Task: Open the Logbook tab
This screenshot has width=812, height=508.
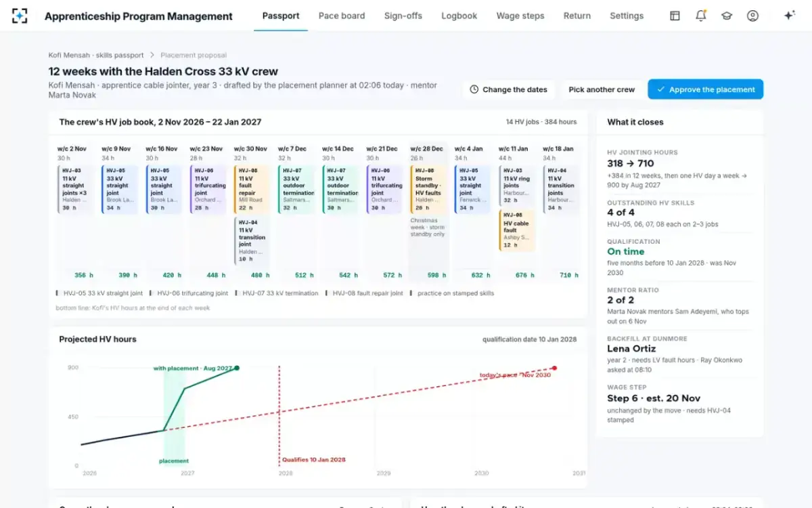Action: coord(459,16)
